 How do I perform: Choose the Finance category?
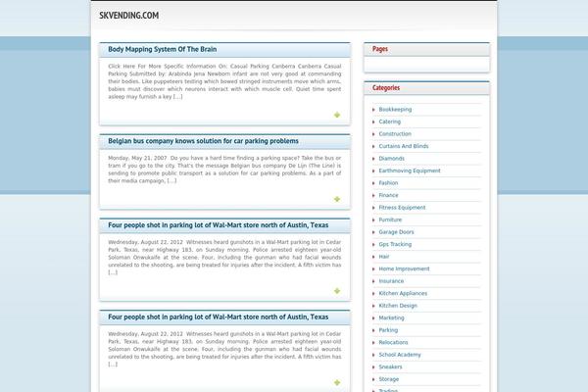tap(388, 195)
